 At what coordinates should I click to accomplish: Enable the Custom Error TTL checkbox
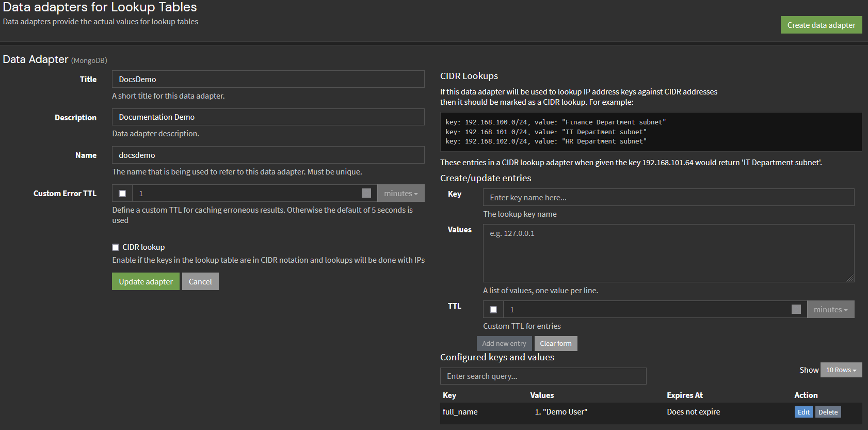(122, 194)
